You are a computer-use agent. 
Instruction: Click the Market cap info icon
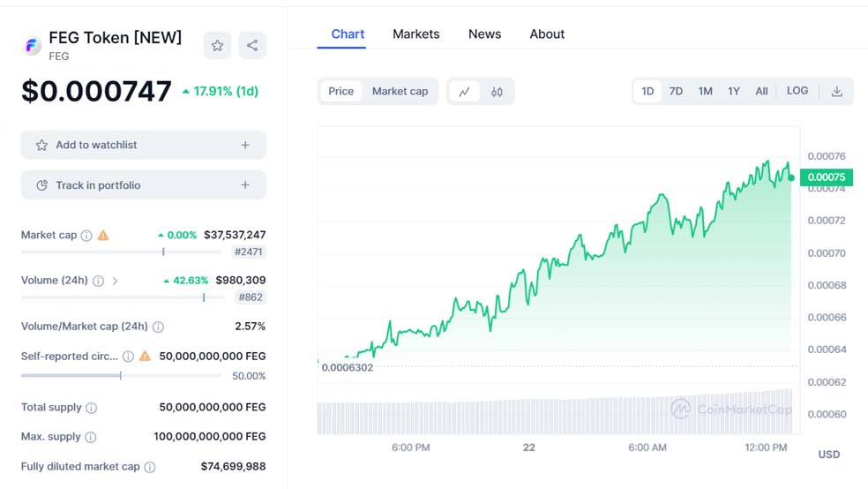tap(86, 236)
